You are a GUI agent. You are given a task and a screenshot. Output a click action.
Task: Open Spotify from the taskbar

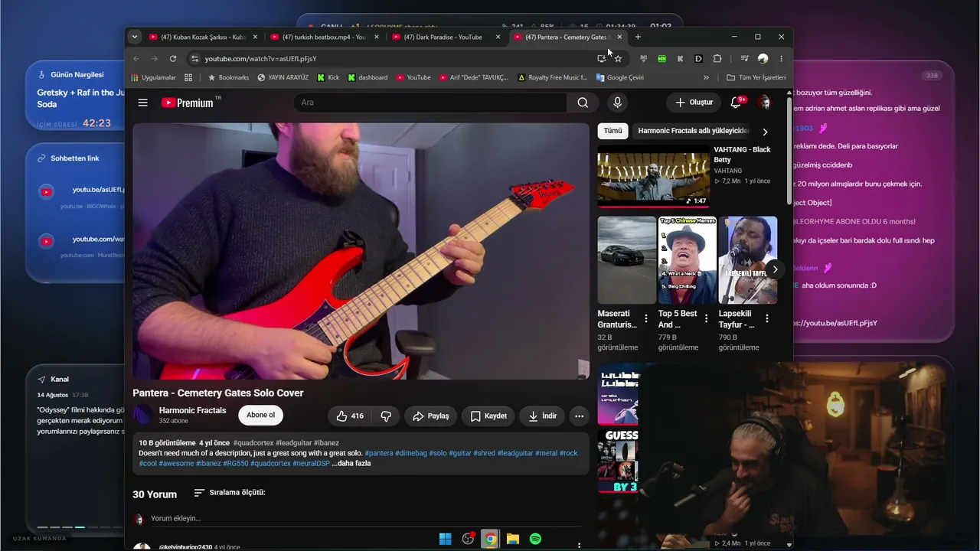tap(535, 539)
